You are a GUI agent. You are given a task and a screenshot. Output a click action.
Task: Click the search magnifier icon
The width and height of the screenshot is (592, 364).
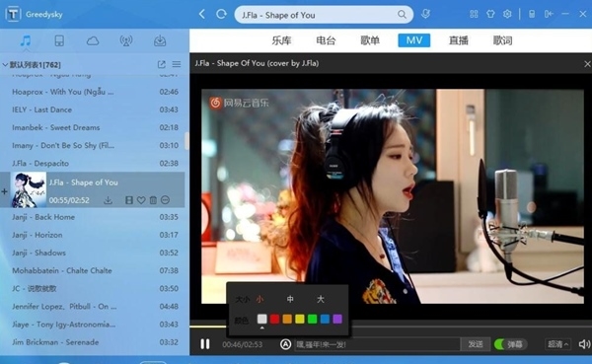coord(402,15)
